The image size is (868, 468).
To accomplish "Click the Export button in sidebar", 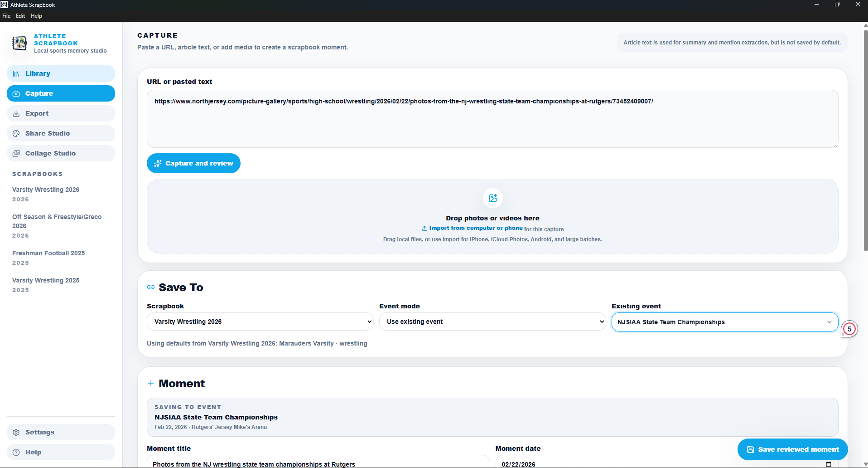I will pyautogui.click(x=61, y=113).
